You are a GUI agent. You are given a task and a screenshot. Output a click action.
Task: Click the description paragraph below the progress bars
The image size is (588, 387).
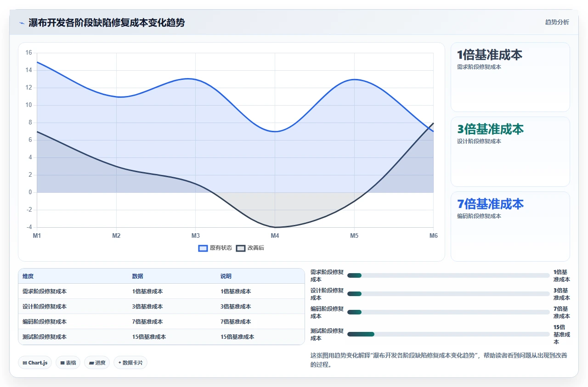(440, 360)
